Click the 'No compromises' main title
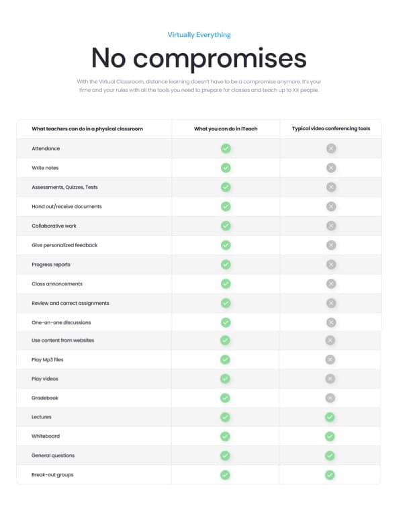The image size is (411, 532). [x=199, y=58]
